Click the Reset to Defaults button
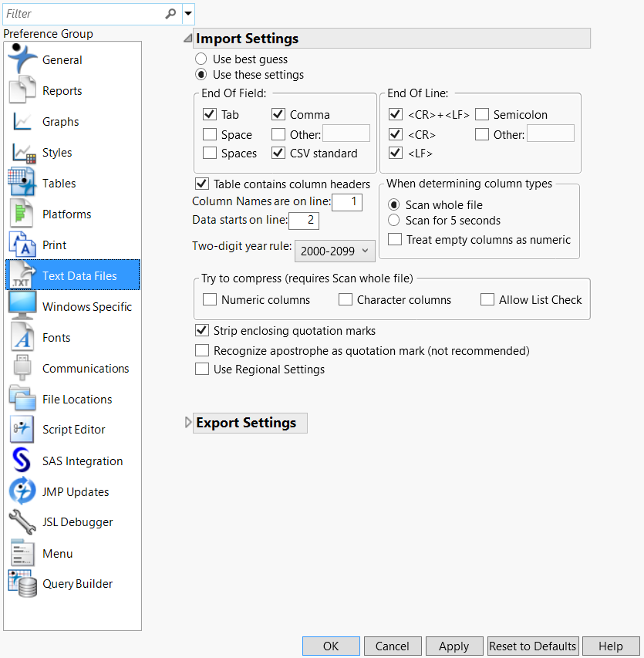The height and width of the screenshot is (658, 644). [x=533, y=646]
